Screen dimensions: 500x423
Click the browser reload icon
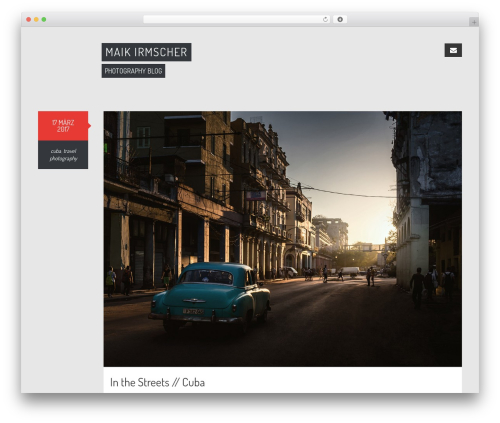point(325,20)
